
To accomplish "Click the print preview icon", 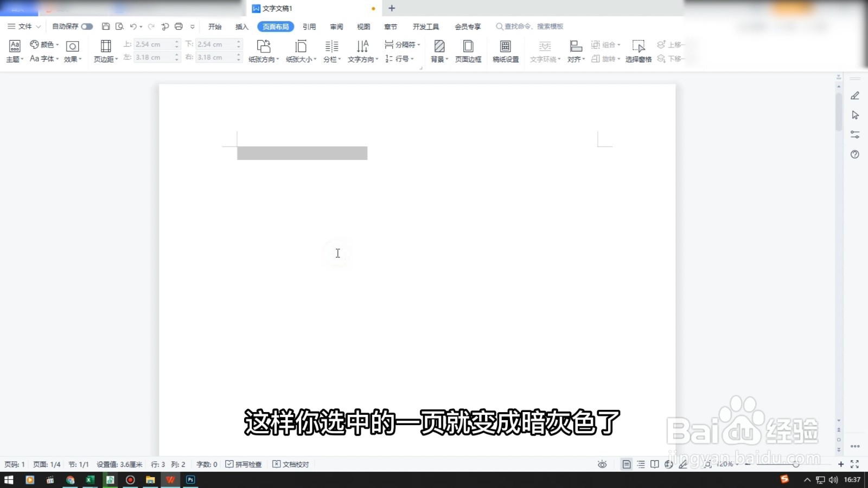I will click(x=120, y=26).
